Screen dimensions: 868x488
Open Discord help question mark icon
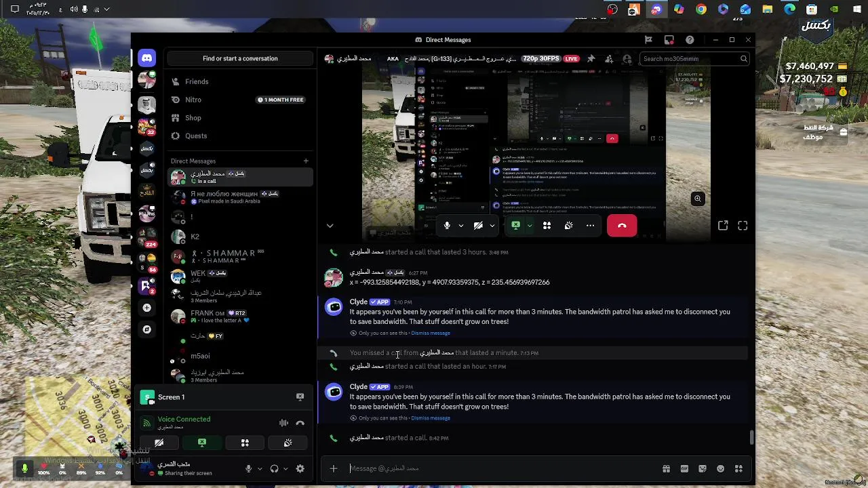[690, 40]
